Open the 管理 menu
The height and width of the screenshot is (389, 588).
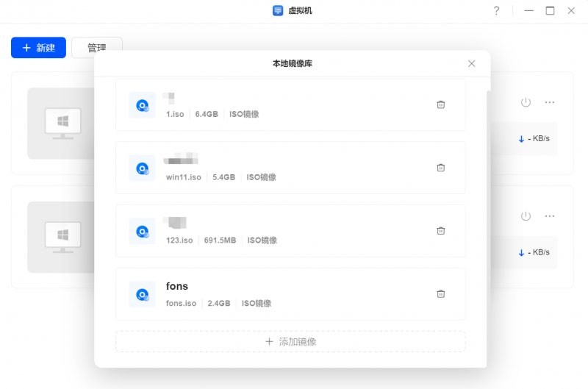(x=97, y=48)
